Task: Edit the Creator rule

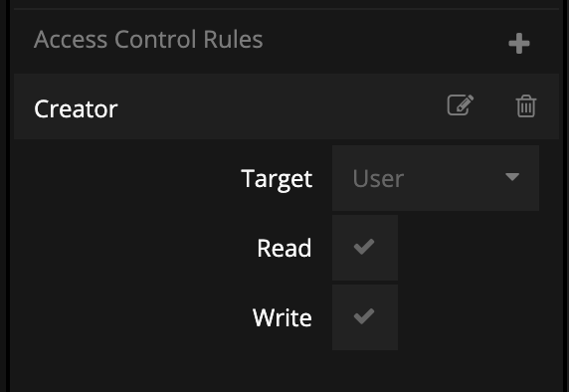Action: click(x=461, y=105)
